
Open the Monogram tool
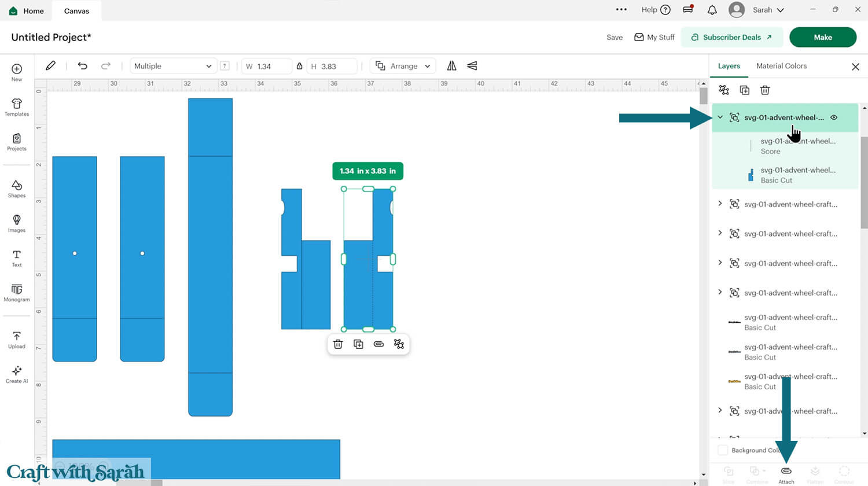pyautogui.click(x=17, y=293)
